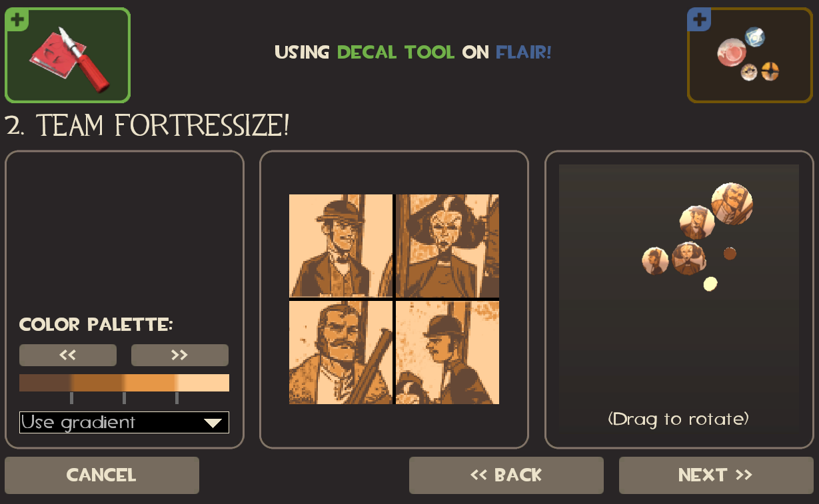Open the Use gradient dropdown

124,422
